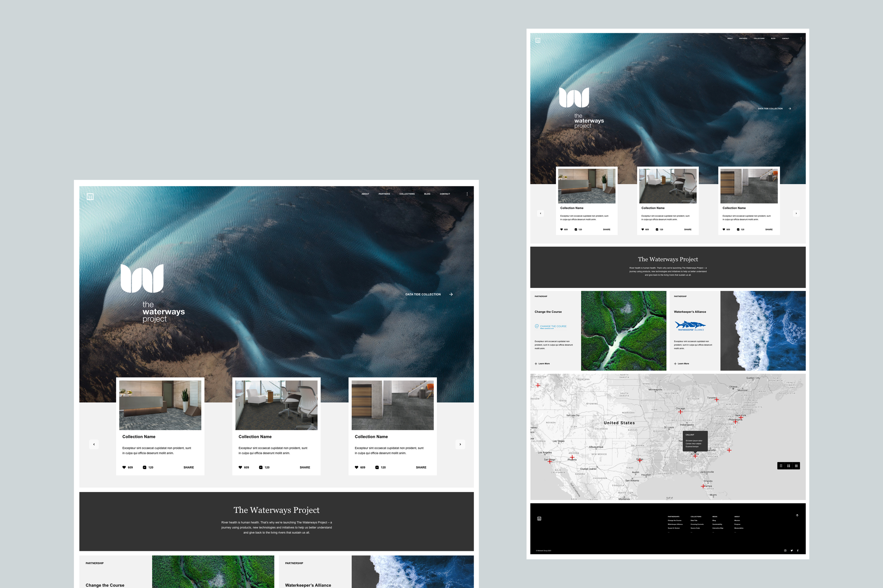Click the Waterkeeper Alliance fish logo, right mockup
Screen dimensions: 883x588
point(691,325)
